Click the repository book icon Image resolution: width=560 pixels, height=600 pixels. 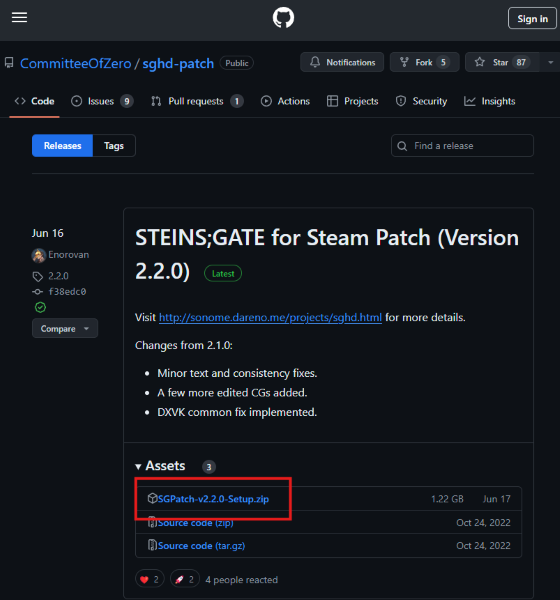[9, 62]
